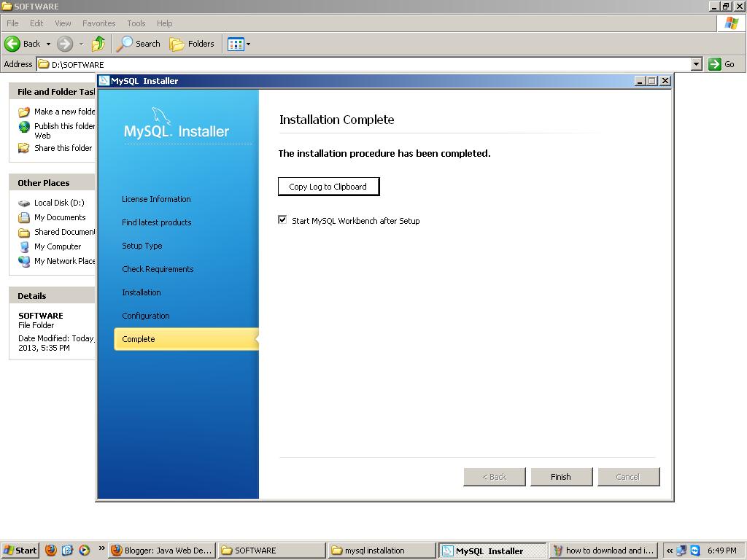Click the Folders toolbar icon

pos(177,44)
